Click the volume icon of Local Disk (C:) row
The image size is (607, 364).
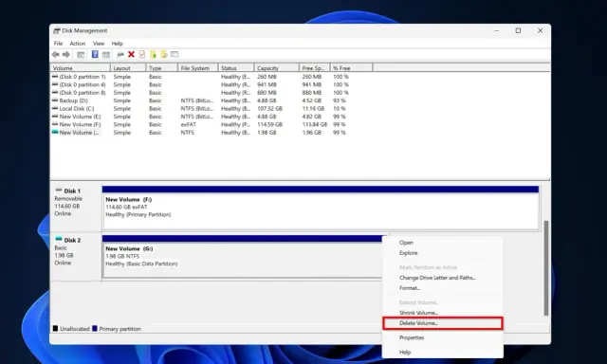[55, 108]
